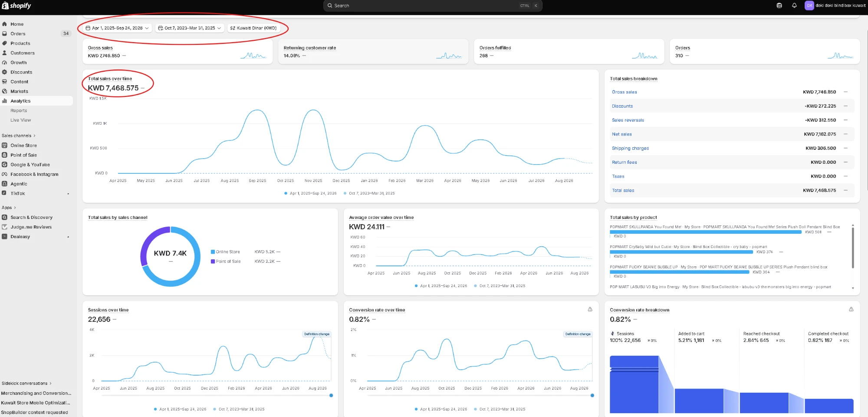Viewport: 868px width, 417px height.
Task: Open Live View under Analytics
Action: [21, 120]
